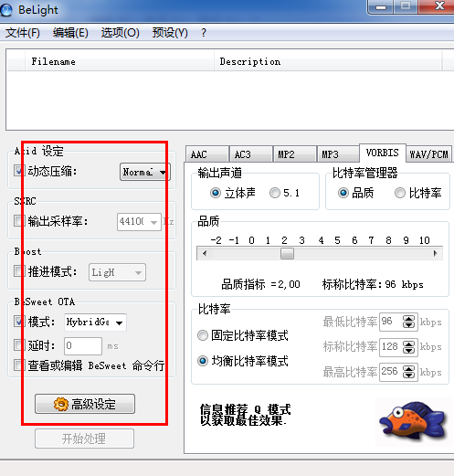Click the 延时 ms input field

click(x=83, y=346)
